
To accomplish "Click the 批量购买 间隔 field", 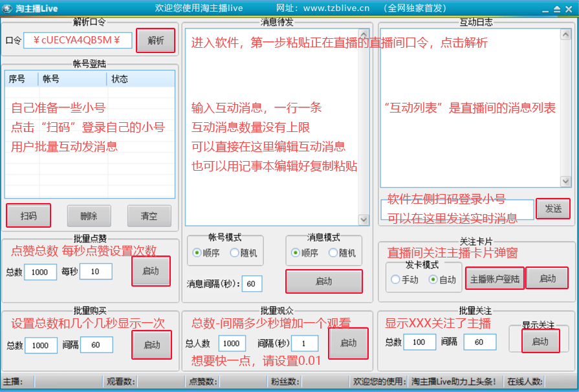I will (x=96, y=345).
